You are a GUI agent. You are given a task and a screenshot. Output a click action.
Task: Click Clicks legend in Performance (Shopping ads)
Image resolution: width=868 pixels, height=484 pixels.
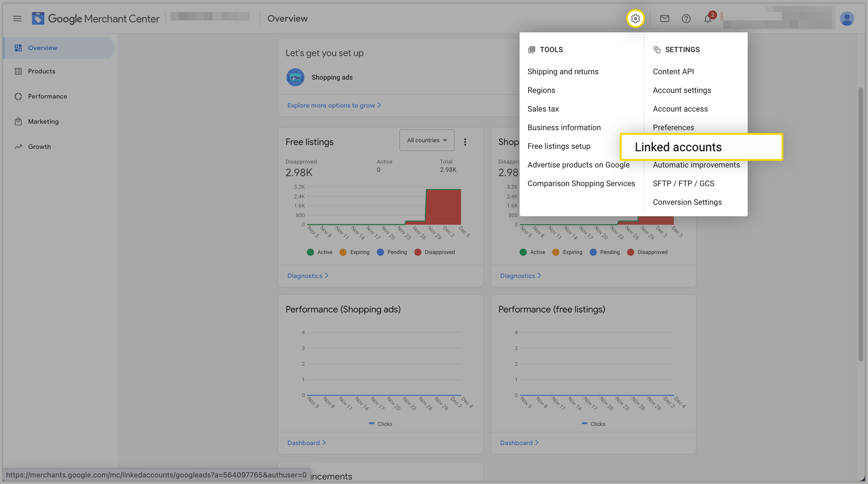[380, 424]
